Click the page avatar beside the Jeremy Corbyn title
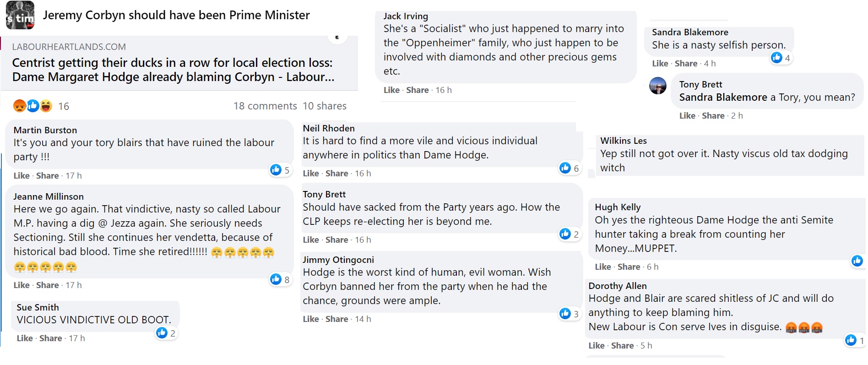Screen dimensions: 868x365 20,15
